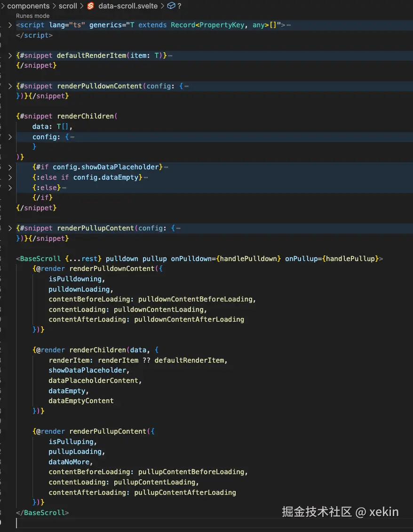Click the folded ellipsis after the script tag
This screenshot has width=413, height=532.
tap(288, 25)
